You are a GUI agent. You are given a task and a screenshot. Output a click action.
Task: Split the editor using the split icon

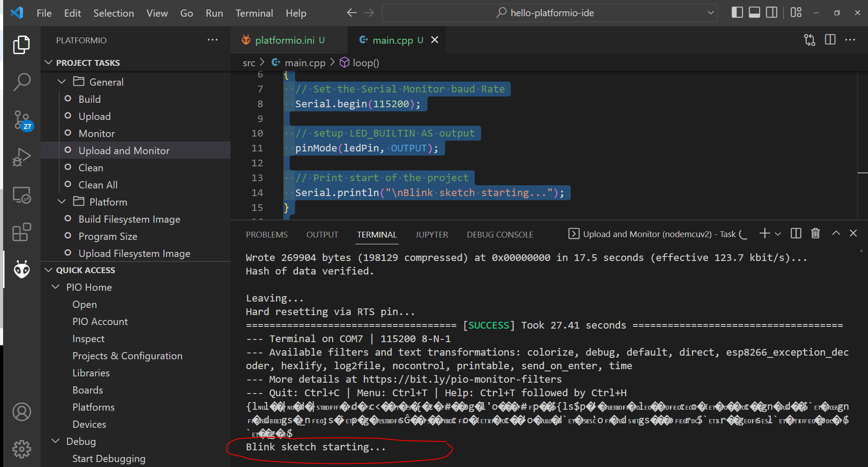coord(830,40)
